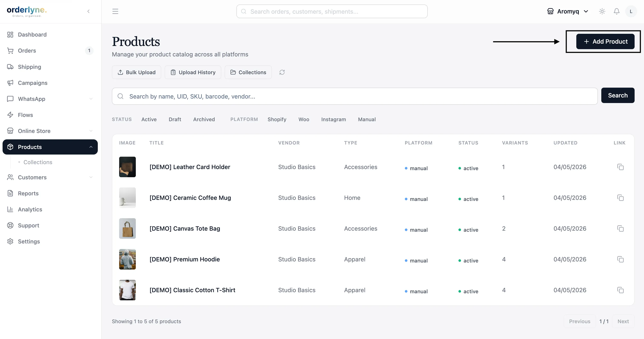Open [DEMO] Classic Cotton T-Shirt title
644x339 pixels.
pyautogui.click(x=192, y=290)
